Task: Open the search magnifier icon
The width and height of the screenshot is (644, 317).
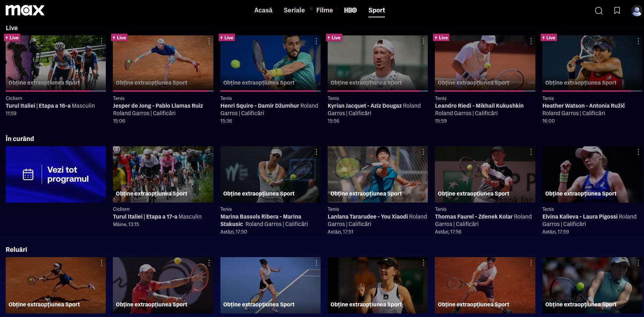Action: pyautogui.click(x=599, y=11)
